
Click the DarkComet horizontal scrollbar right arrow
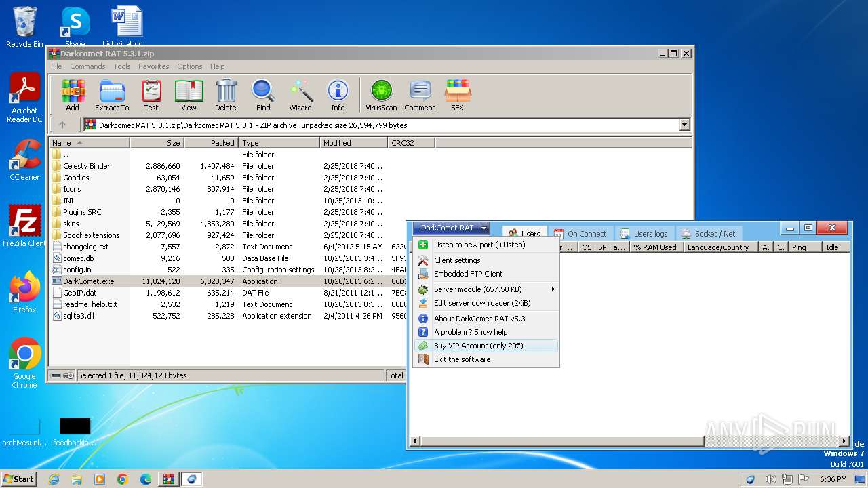point(844,441)
